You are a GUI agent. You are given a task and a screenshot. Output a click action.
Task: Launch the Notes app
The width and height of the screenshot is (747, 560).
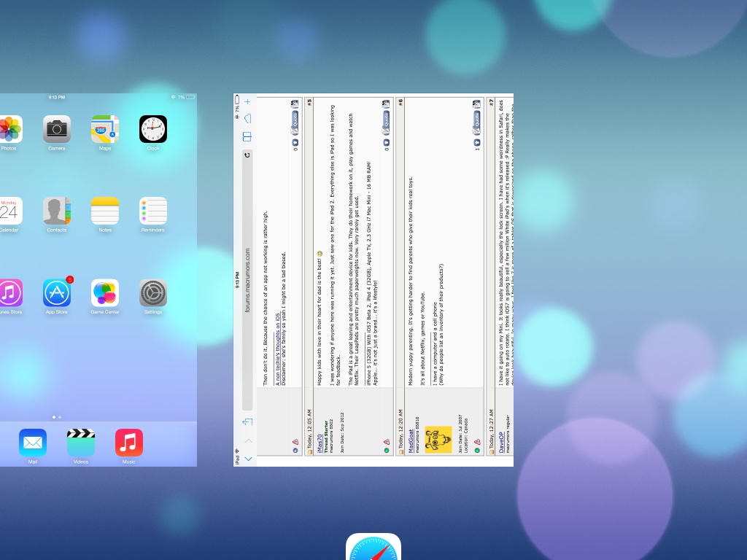[105, 211]
